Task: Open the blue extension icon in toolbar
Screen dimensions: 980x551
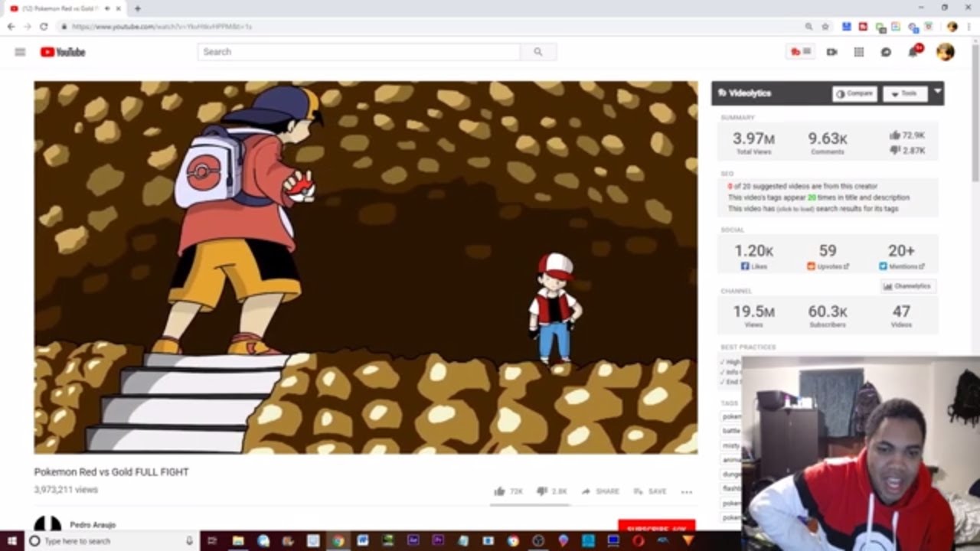Action: tap(847, 26)
